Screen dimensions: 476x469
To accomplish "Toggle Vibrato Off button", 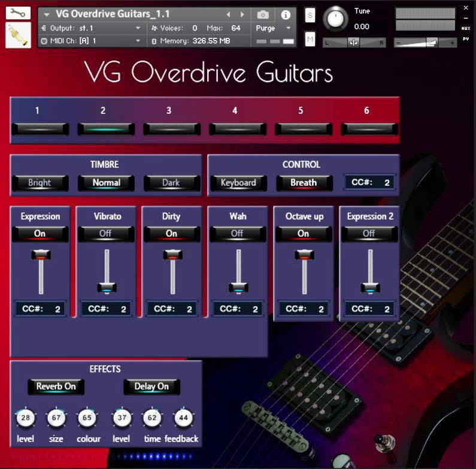I will [106, 234].
